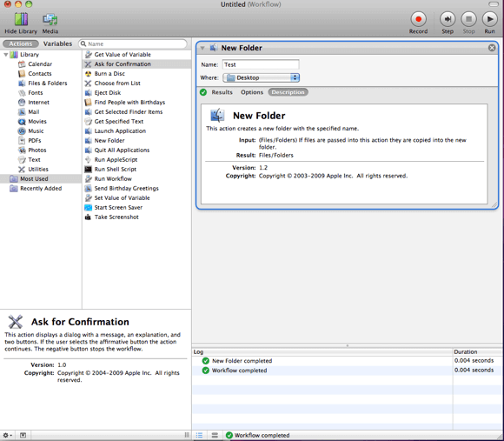
Task: Click the Log column header
Action: [322, 352]
